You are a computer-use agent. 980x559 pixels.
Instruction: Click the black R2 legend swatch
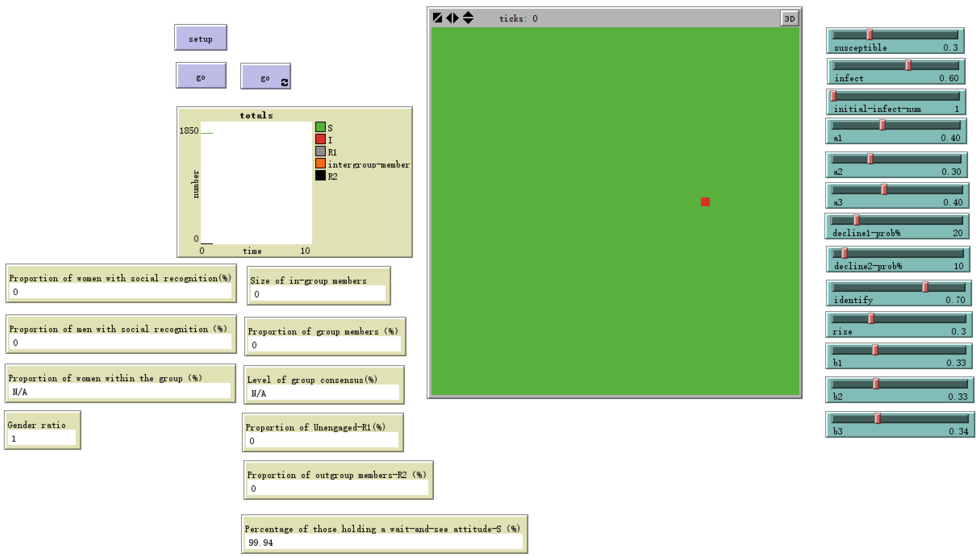(320, 176)
